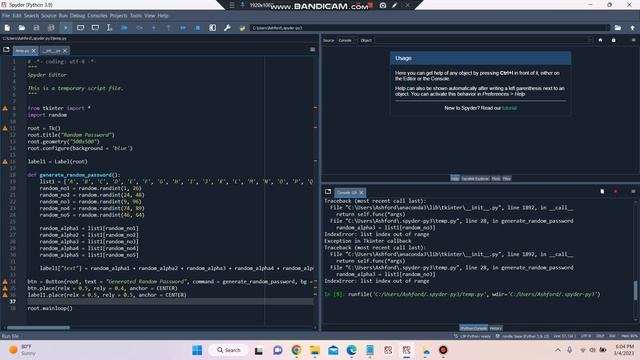Close the __init__.py editor tab
Image resolution: width=640 pixels, height=360 pixels.
click(x=65, y=51)
